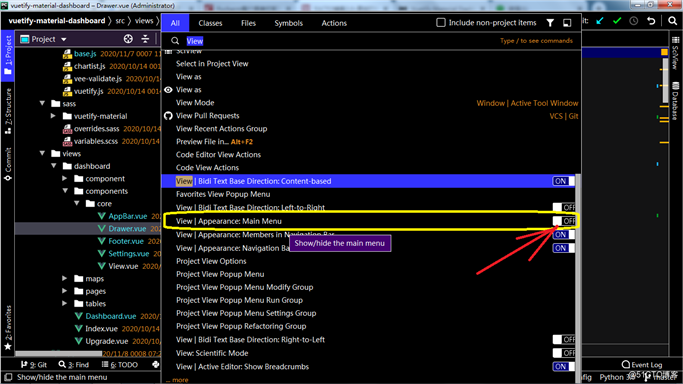Screen dimensions: 683x384
Task: Expand the maps folder
Action: click(x=64, y=278)
